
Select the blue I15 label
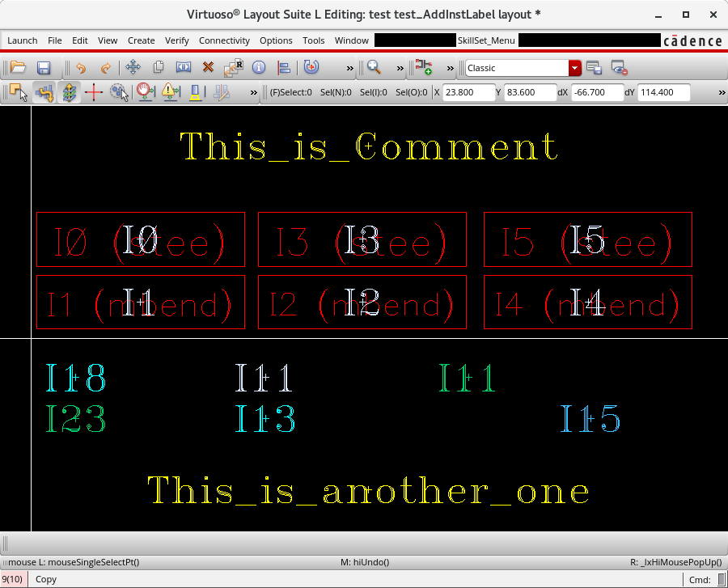[x=590, y=418]
